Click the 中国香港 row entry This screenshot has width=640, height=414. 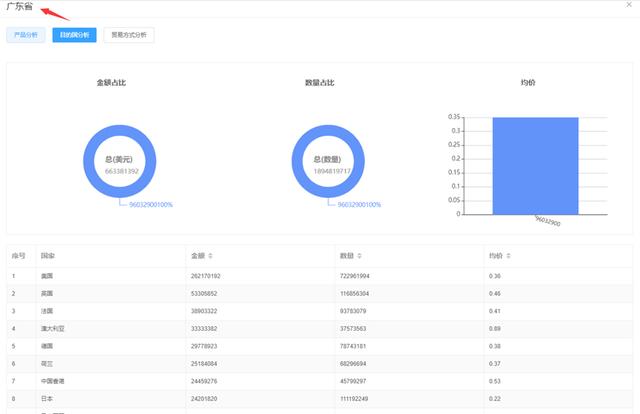[52, 381]
